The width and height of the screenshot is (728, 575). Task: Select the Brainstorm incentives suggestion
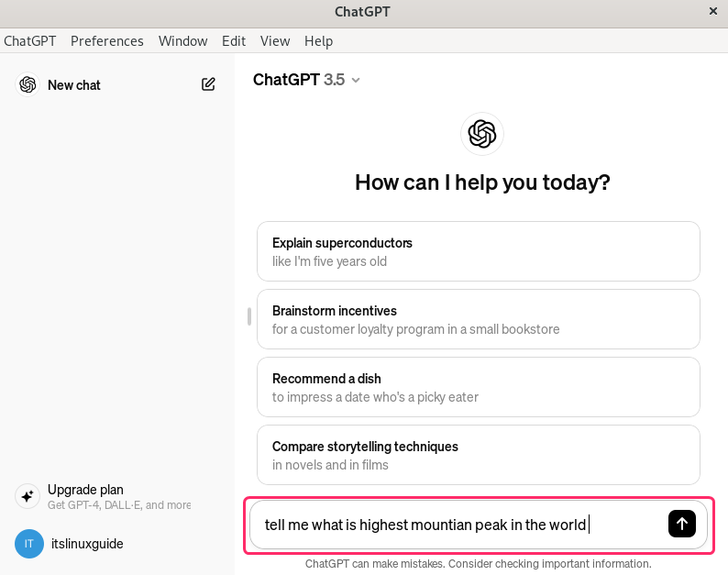478,319
